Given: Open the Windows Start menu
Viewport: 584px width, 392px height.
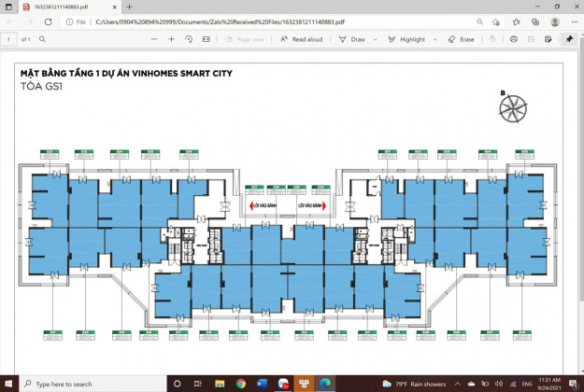Looking at the screenshot, I should (x=8, y=384).
